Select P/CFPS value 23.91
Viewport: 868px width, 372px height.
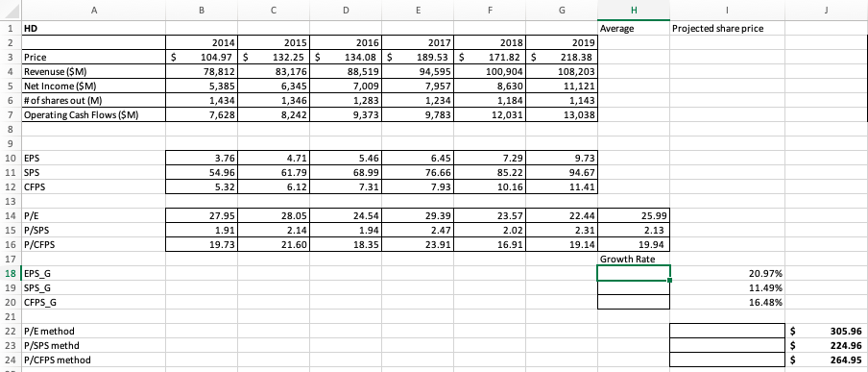[x=418, y=244]
